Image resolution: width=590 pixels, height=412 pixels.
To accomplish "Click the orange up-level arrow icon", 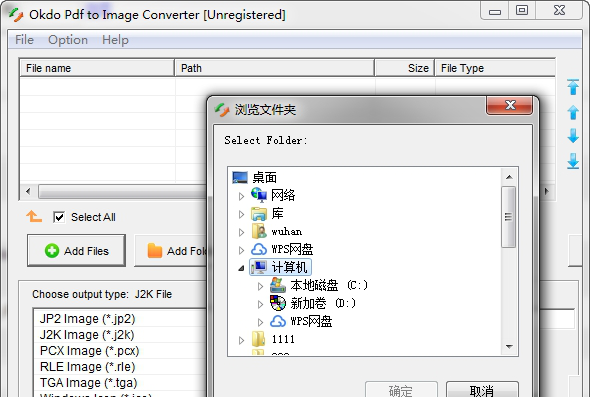I will (34, 216).
